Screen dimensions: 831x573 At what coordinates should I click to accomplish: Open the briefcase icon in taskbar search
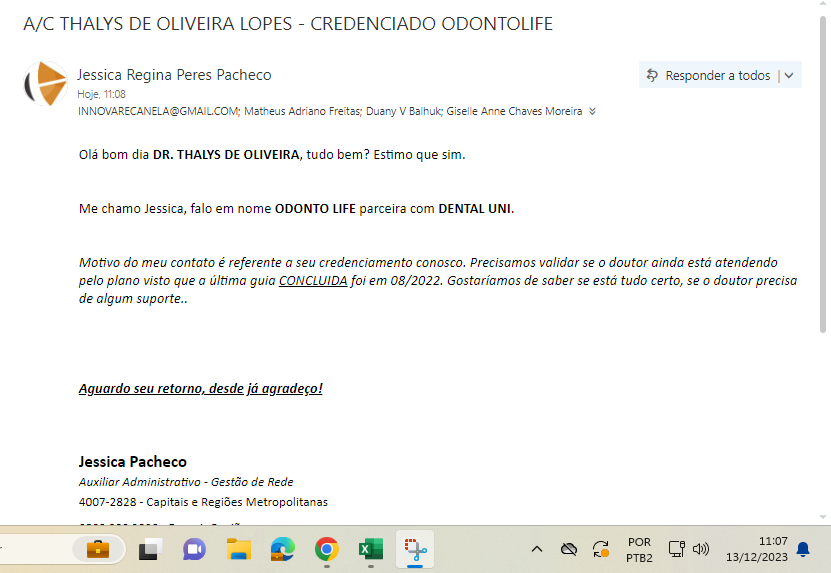[x=98, y=549]
